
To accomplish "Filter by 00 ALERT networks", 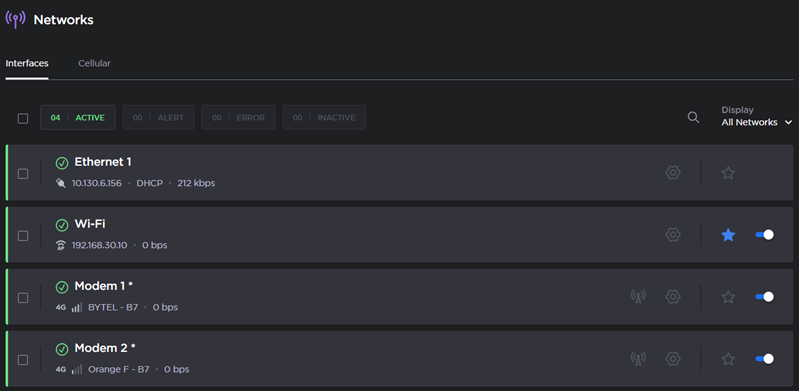I will [158, 117].
